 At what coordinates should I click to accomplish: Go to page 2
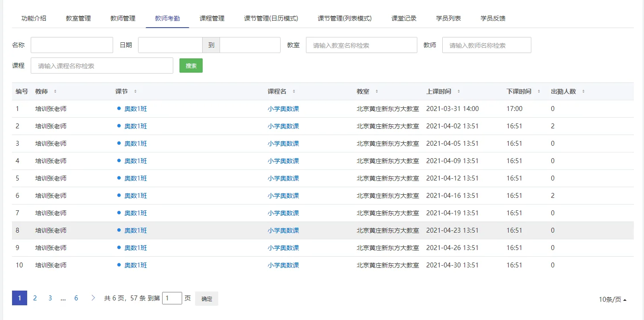coord(35,298)
